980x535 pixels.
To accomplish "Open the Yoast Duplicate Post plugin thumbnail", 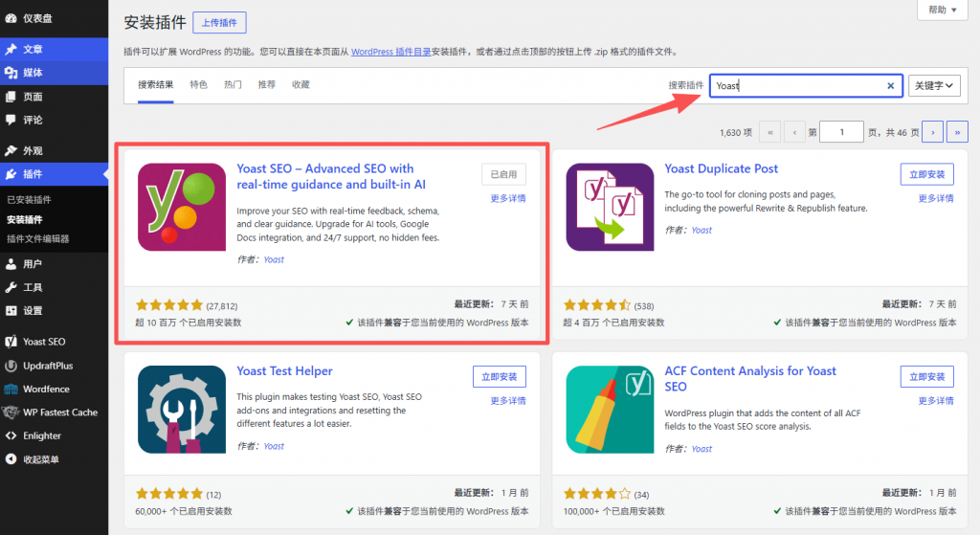I will click(610, 207).
